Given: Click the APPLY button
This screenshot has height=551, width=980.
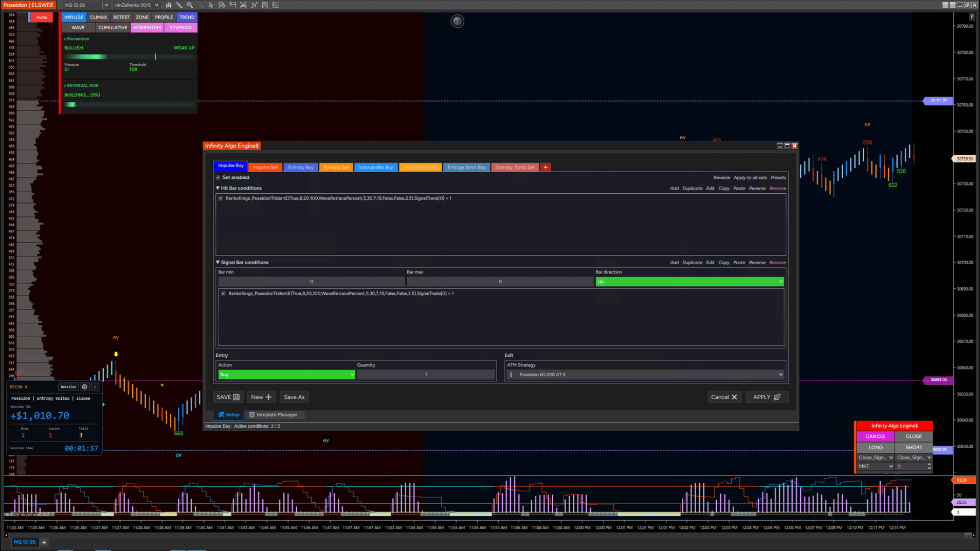Looking at the screenshot, I should click(x=767, y=397).
